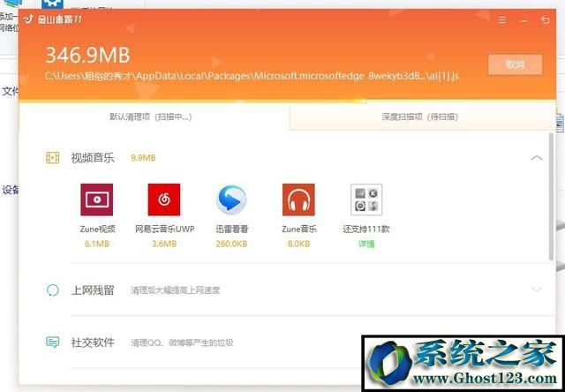Click the 9.9MB size next to 视频音乐
This screenshot has height=392, width=565.
143,158
